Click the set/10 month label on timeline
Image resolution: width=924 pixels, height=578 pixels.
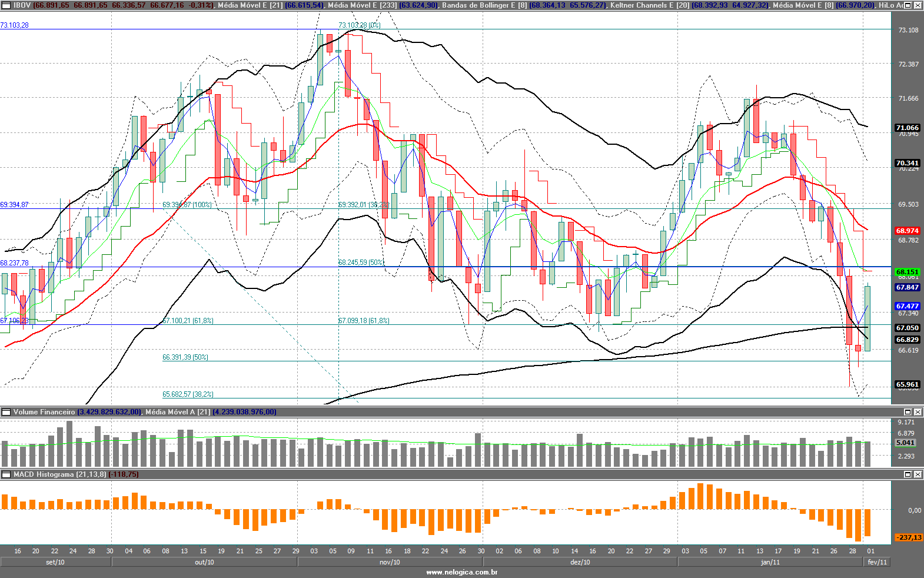click(55, 562)
